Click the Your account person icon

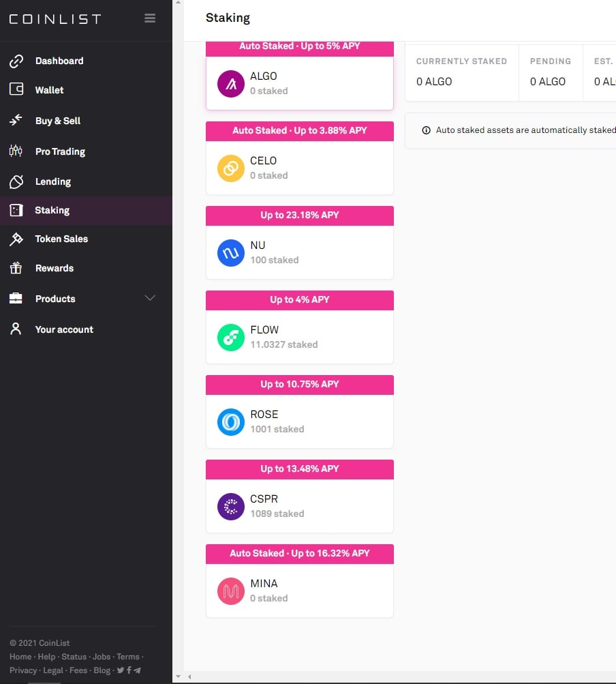(16, 329)
